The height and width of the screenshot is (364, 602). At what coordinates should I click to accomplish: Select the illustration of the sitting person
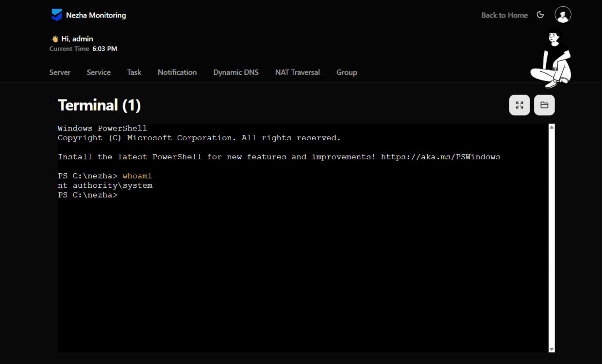(551, 58)
